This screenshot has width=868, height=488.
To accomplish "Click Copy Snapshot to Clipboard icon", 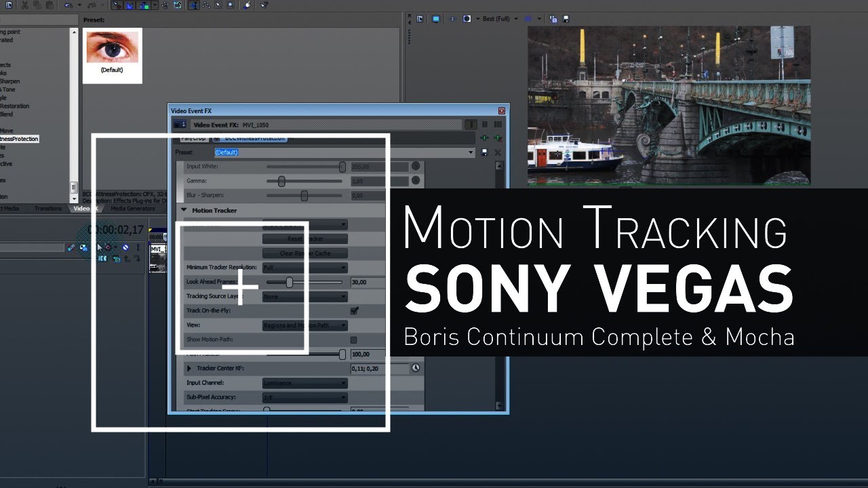I will click(x=553, y=19).
